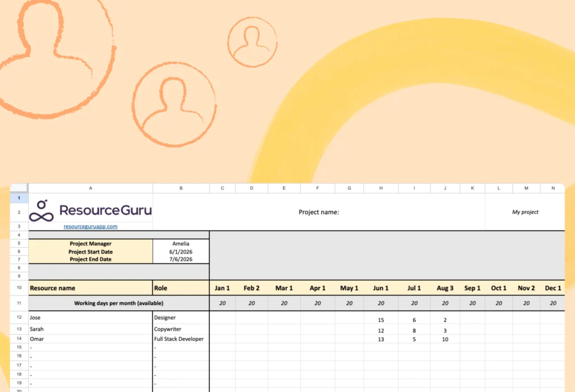Image resolution: width=575 pixels, height=392 pixels.
Task: Open the resourceguruapp.com link
Action: pyautogui.click(x=90, y=227)
